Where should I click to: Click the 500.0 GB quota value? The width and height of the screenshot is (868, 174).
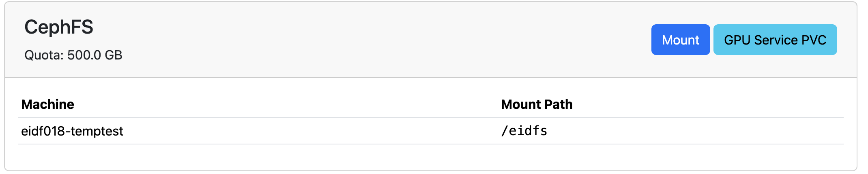click(x=95, y=55)
